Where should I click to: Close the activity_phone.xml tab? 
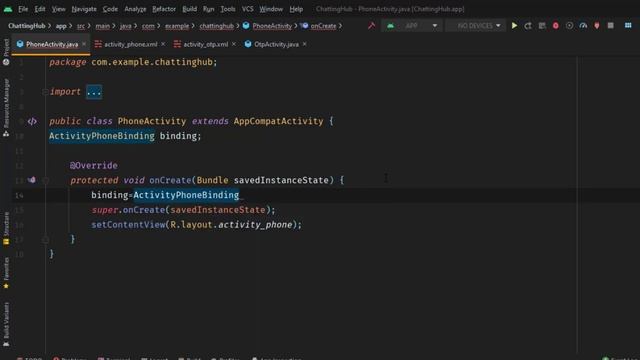[x=163, y=44]
